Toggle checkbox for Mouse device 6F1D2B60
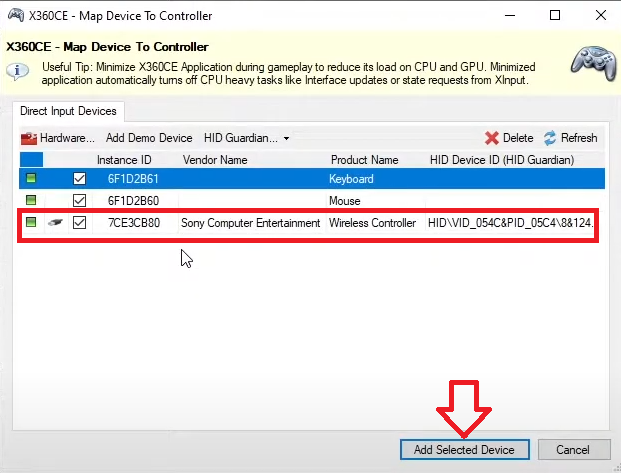Viewport: 621px width, 473px height. click(80, 200)
